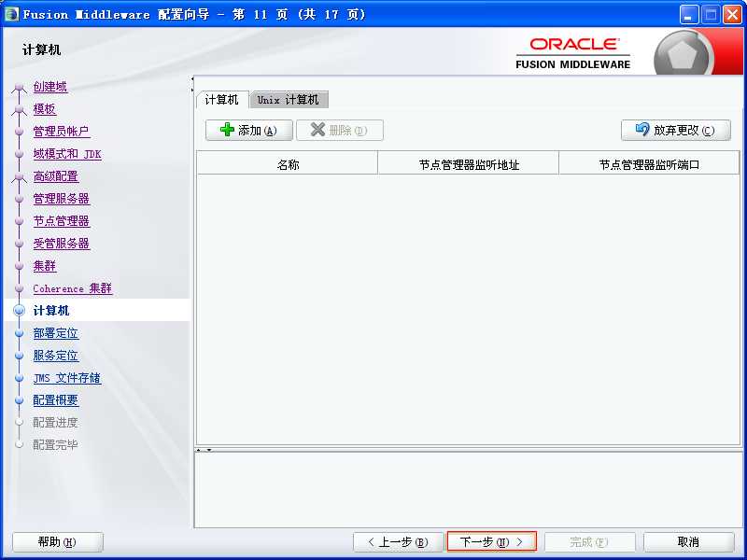Open the 节点管理器 step link

62,221
